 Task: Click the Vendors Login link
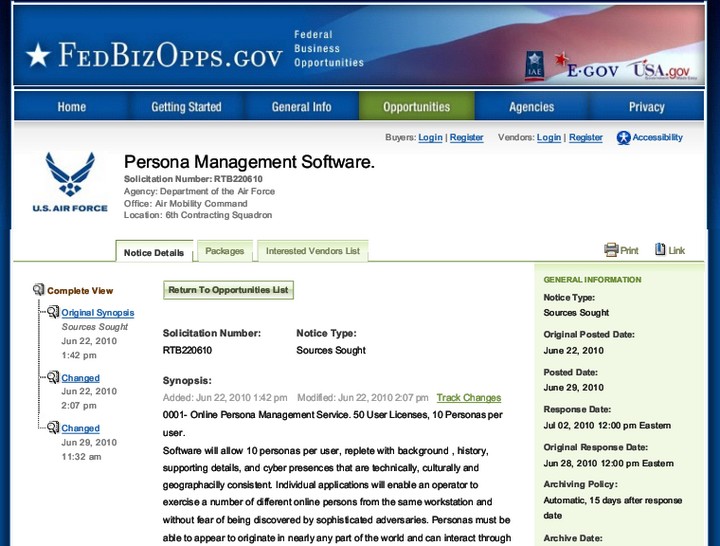549,137
